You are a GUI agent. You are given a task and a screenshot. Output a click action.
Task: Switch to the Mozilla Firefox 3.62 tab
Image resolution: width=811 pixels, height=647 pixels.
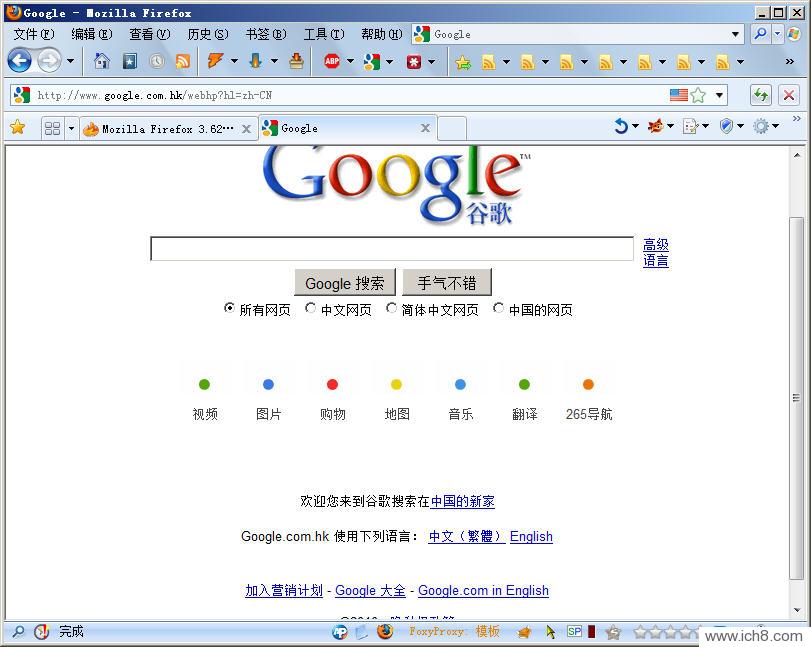point(168,128)
